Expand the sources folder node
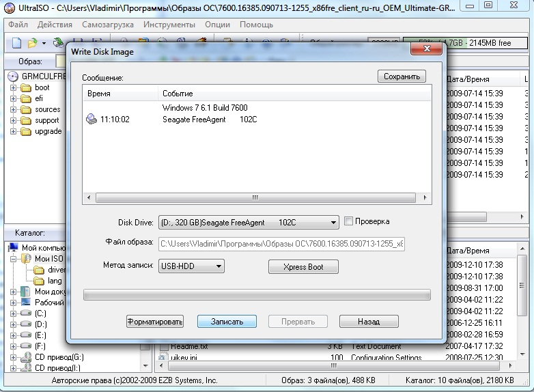This screenshot has height=392, width=534. pyautogui.click(x=13, y=110)
